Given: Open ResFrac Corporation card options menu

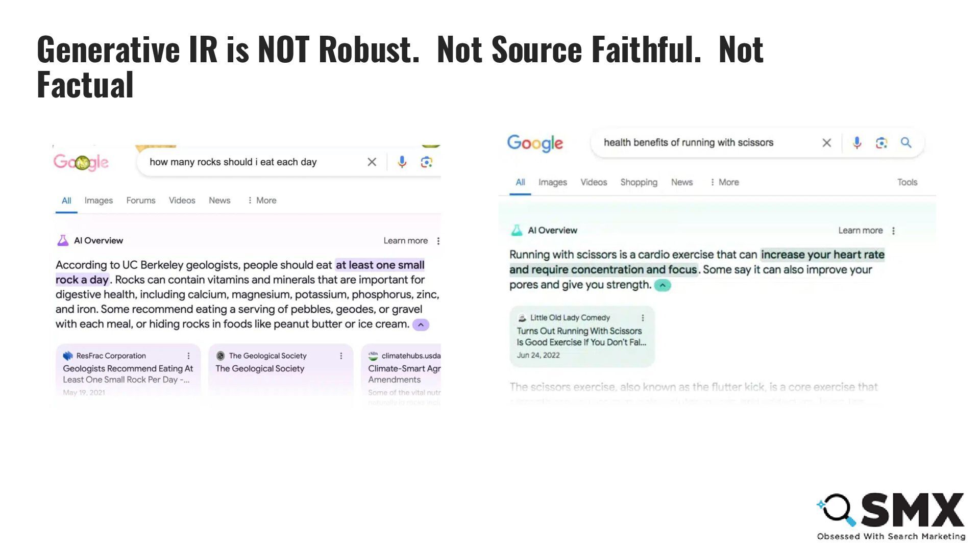Looking at the screenshot, I should click(188, 356).
